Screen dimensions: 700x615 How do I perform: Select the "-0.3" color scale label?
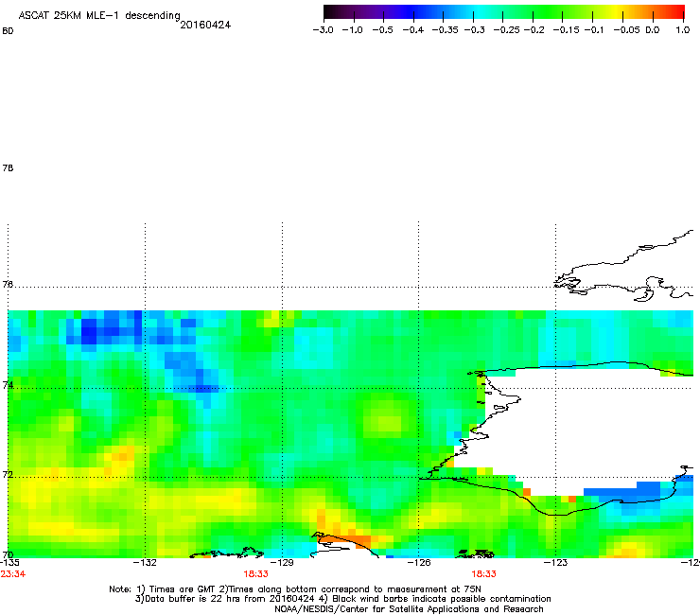pyautogui.click(x=474, y=30)
